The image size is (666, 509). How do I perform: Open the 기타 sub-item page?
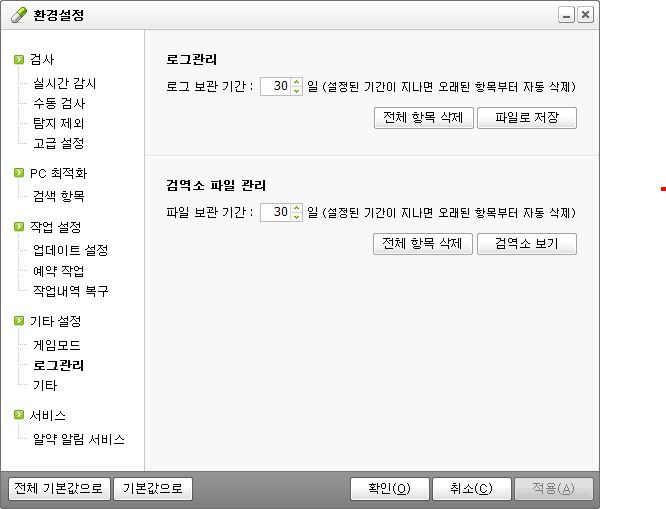coord(45,385)
